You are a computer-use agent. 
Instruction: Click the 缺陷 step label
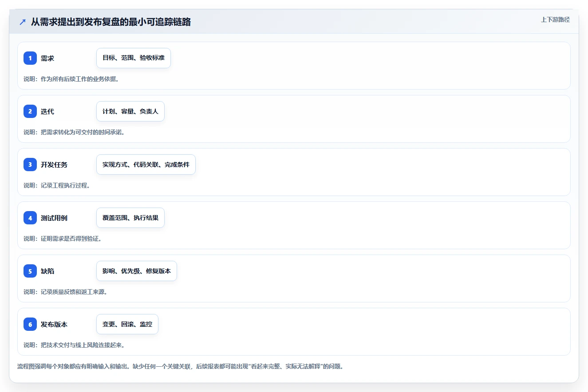47,271
